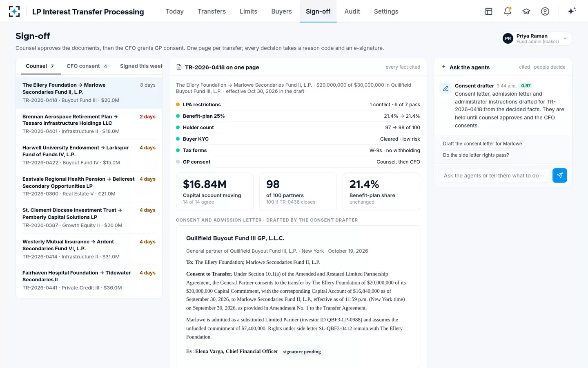Select Eastvale Regional Health Pension transfer
588x368 pixels.
coord(89,186)
